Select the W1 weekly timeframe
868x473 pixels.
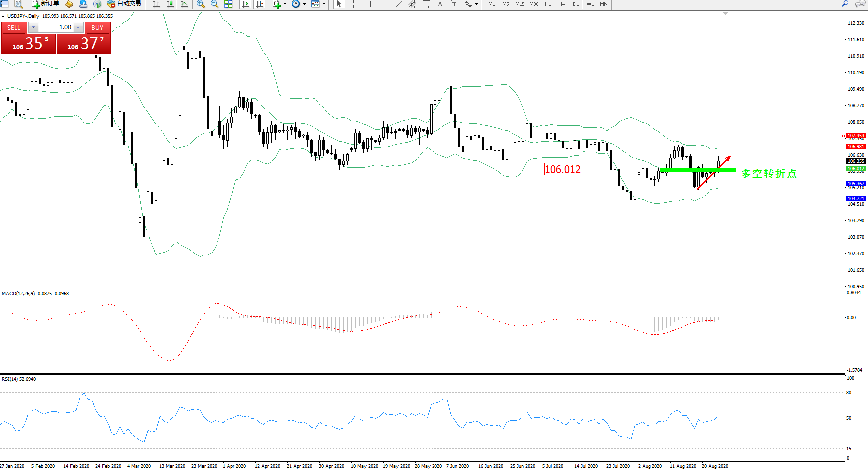coord(590,4)
